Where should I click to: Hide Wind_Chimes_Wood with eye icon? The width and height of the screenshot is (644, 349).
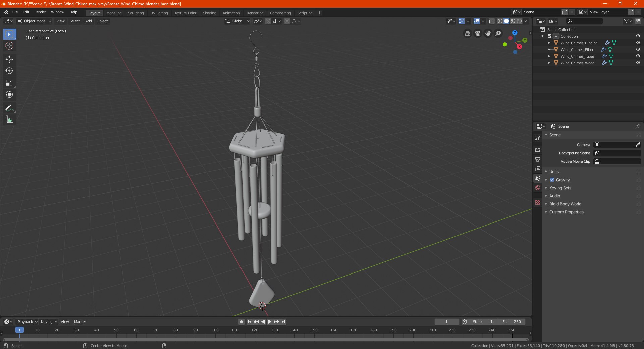(638, 63)
